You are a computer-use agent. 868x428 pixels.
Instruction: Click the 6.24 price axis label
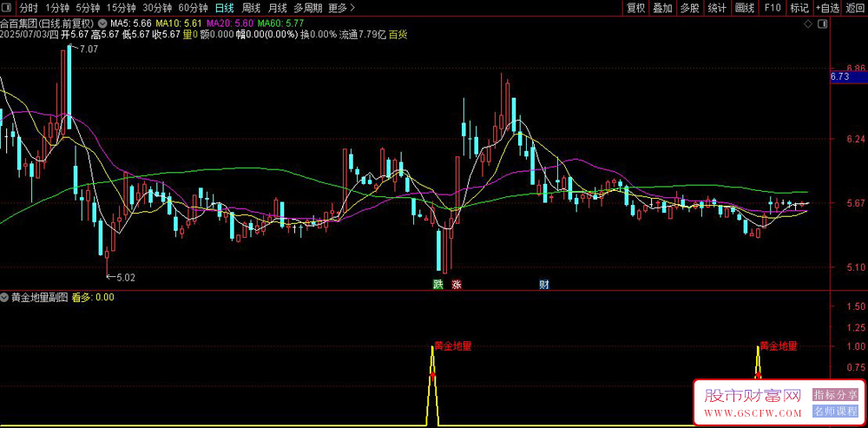(856, 139)
